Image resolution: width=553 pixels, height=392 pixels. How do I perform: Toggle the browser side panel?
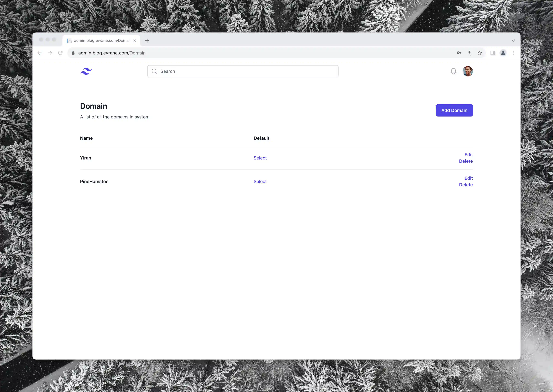click(x=492, y=53)
